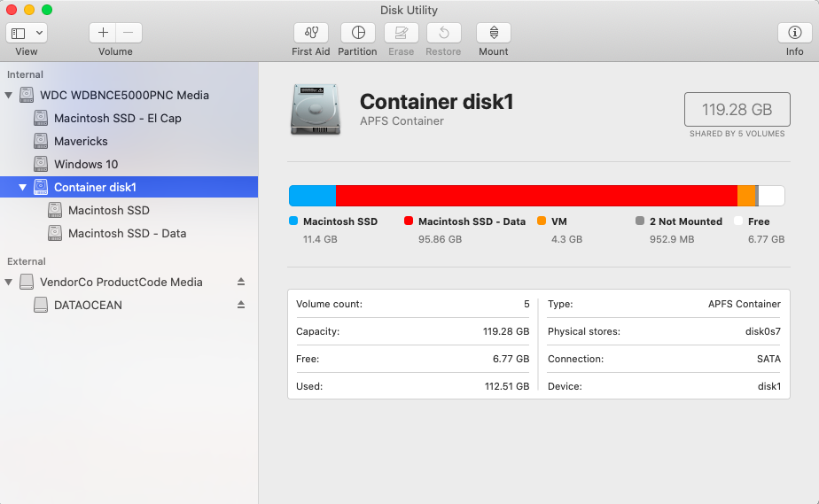Screen dimensions: 819x504
Task: Click the Device value disk1
Action: point(768,386)
